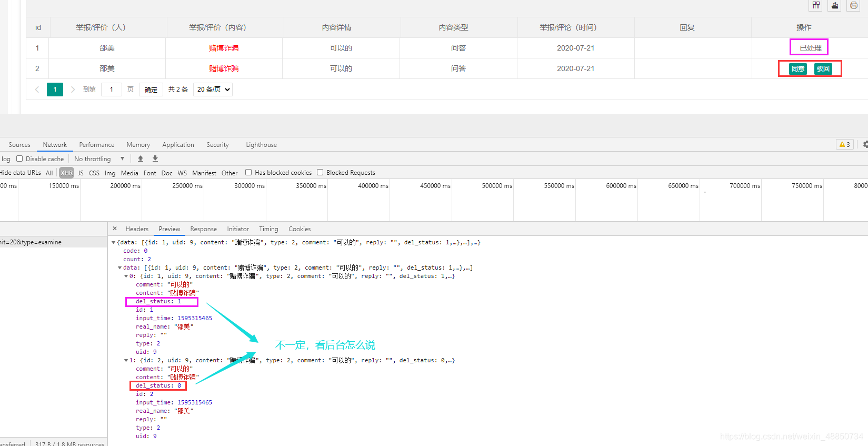Switch to the Performance panel tab
This screenshot has width=868, height=446.
(97, 145)
